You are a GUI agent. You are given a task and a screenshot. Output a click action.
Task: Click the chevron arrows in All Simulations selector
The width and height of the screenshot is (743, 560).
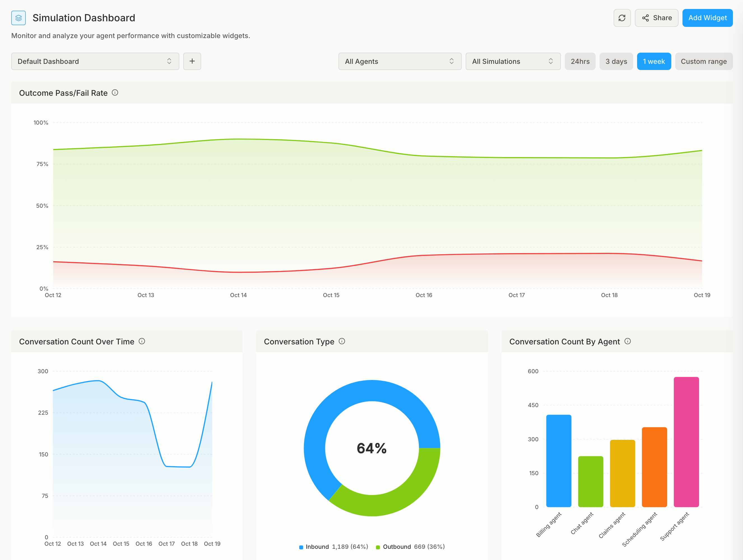click(551, 61)
